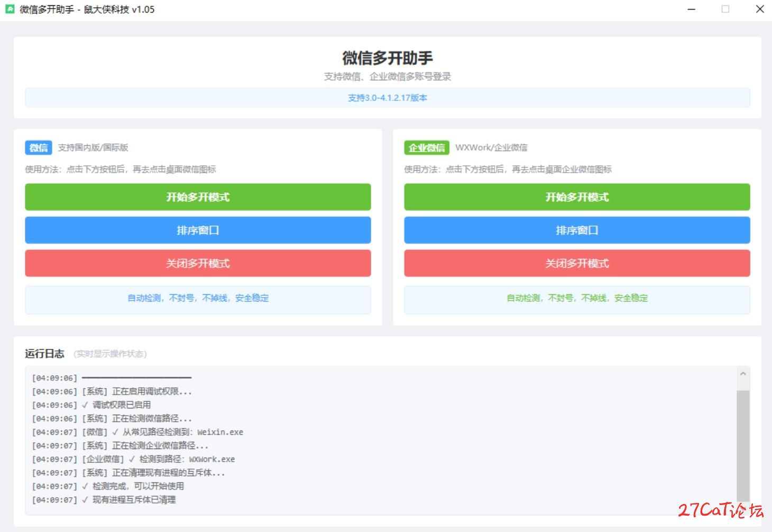Close multi-open mode for 微信
Viewport: 772px width, 532px height.
pyautogui.click(x=198, y=263)
